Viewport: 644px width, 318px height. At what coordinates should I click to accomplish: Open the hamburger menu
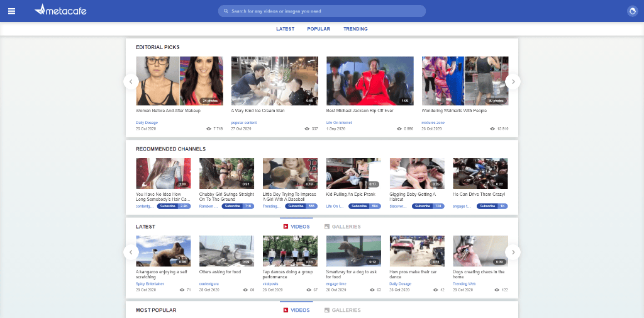coord(11,11)
